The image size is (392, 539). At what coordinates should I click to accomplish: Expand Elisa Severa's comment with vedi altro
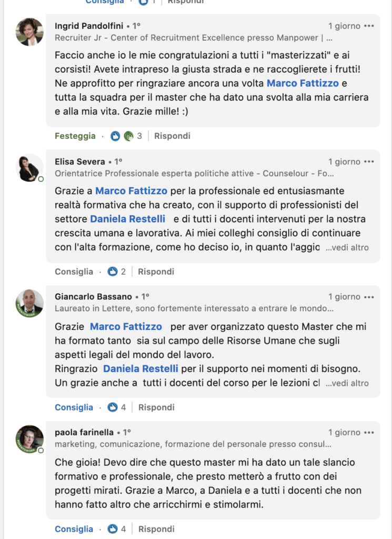(347, 247)
